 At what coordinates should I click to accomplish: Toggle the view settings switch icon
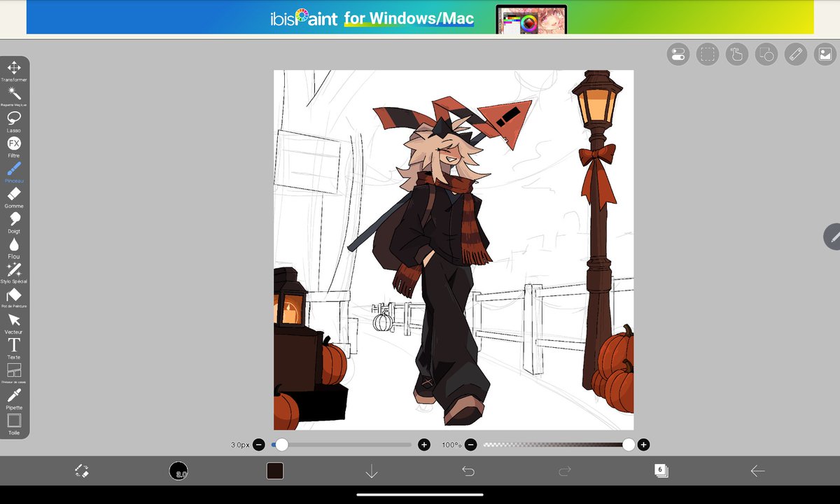(x=678, y=55)
